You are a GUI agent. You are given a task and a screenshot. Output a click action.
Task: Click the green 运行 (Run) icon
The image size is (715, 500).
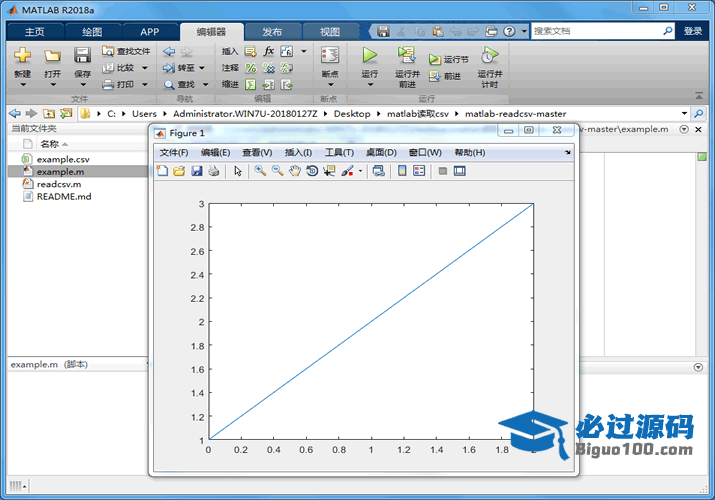(x=369, y=56)
